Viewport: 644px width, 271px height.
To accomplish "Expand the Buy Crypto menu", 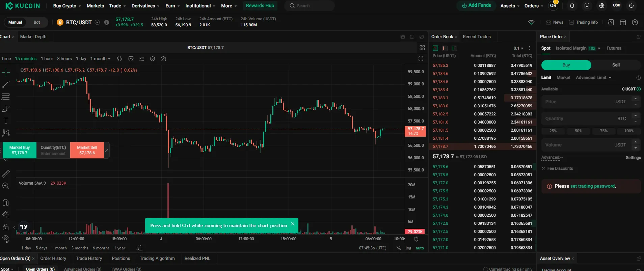I will pos(67,6).
